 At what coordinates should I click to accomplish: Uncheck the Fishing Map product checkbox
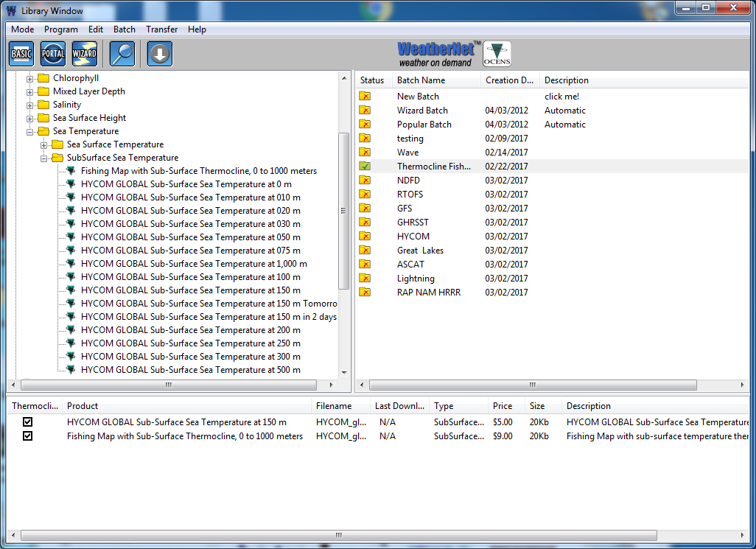[28, 436]
